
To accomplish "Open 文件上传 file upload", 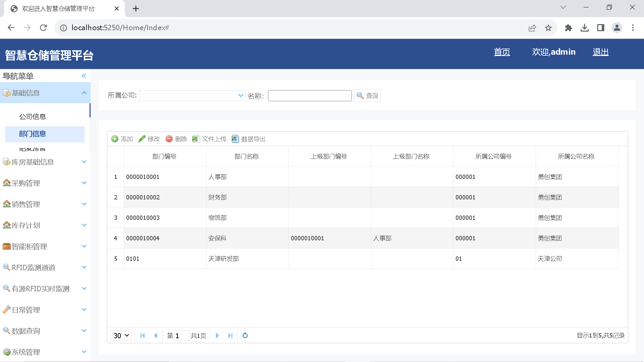I will click(x=209, y=139).
